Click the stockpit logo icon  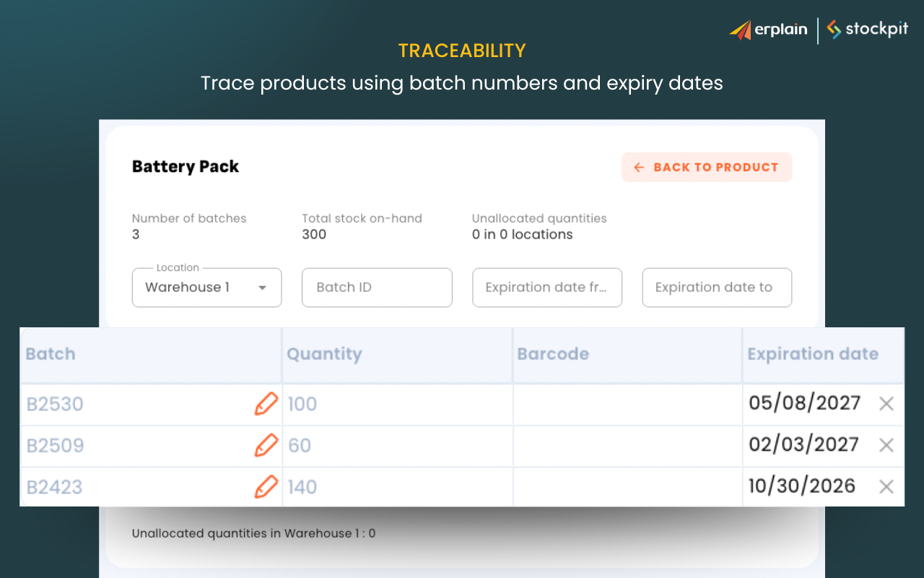834,30
